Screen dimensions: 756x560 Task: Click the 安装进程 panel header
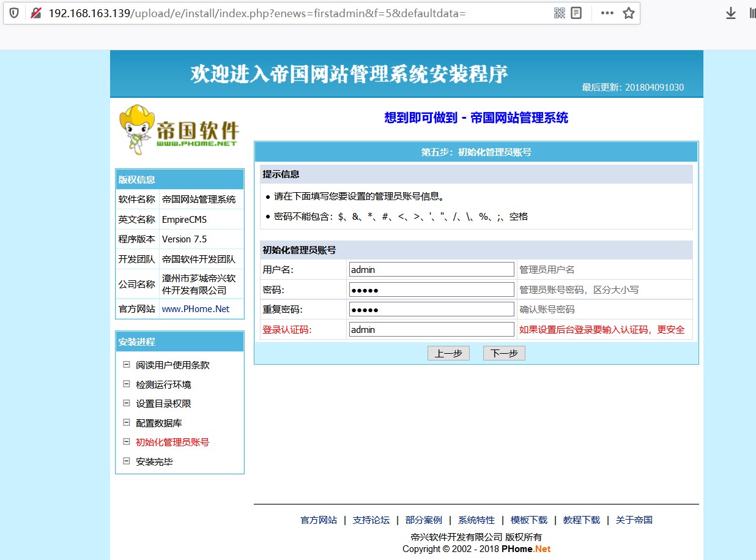(x=180, y=342)
